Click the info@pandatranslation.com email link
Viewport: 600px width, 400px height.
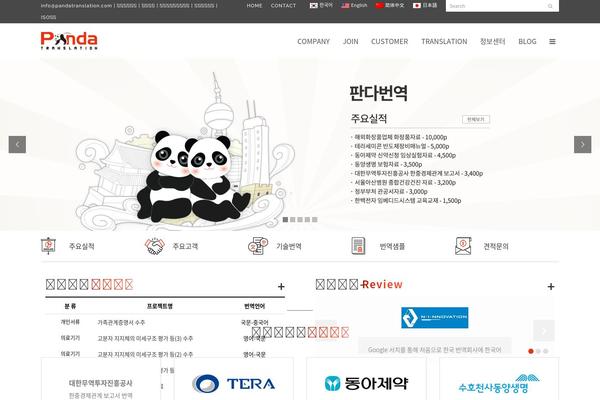pos(77,6)
